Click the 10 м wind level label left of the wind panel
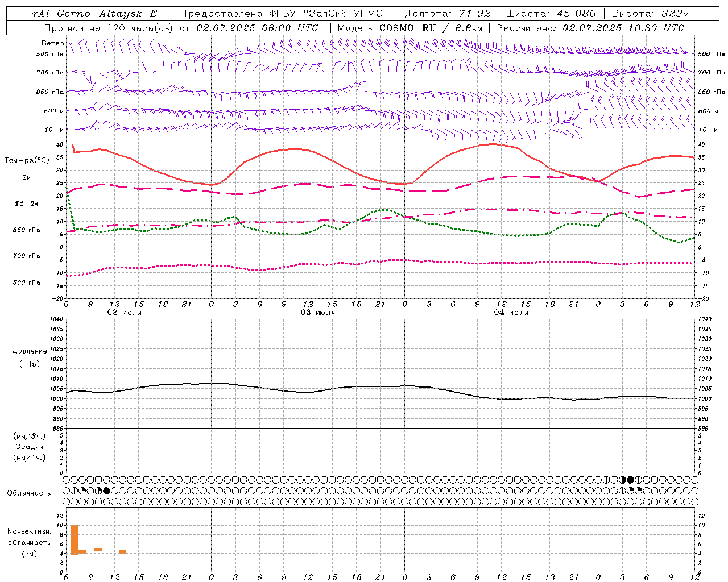This screenshot has height=582, width=728. tap(54, 130)
